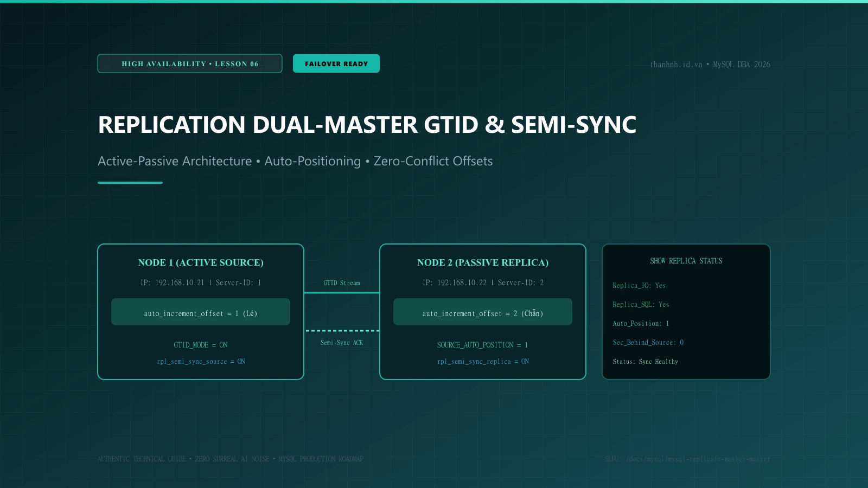Click SOURCE_AUTO_POSITION = 1 line
This screenshot has width=868, height=488.
(x=483, y=345)
